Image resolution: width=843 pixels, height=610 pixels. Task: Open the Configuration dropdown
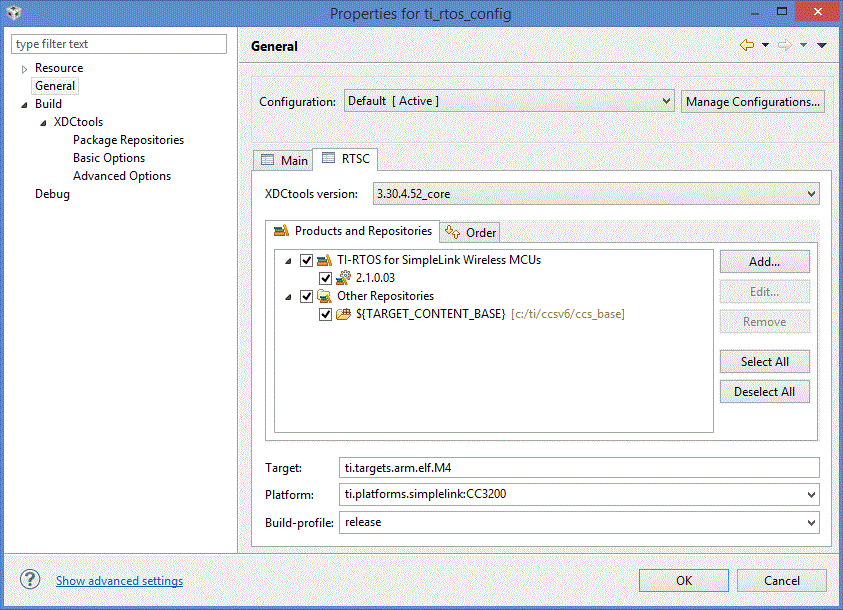pos(666,101)
